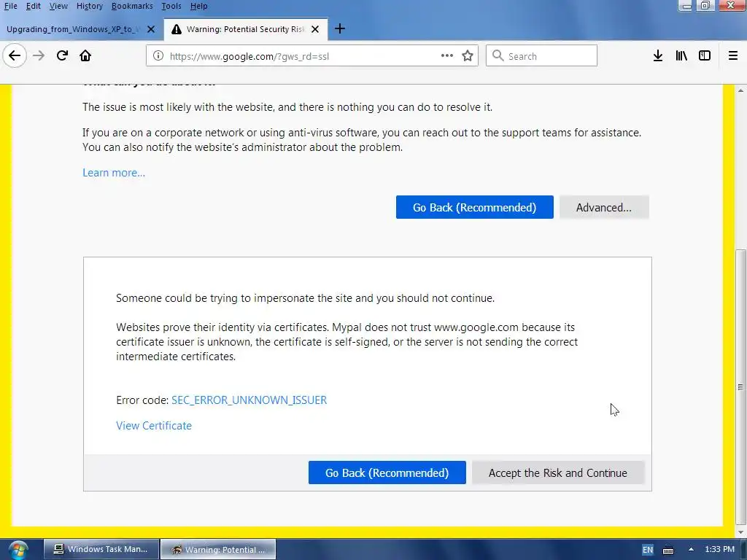
Task: Open the File menu
Action: tap(10, 6)
